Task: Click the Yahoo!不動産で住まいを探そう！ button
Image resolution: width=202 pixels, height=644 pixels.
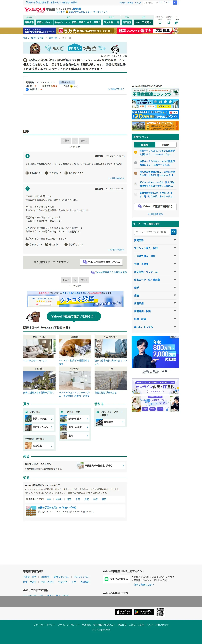Action: [74, 316]
